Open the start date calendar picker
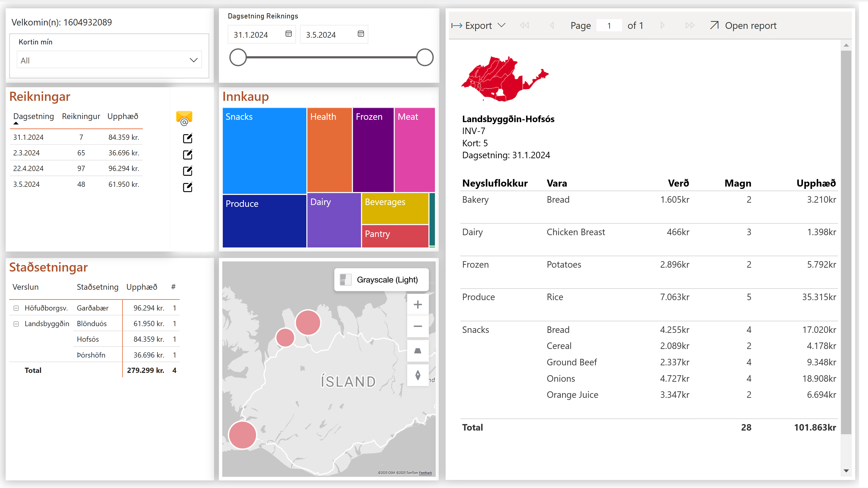 coord(288,34)
